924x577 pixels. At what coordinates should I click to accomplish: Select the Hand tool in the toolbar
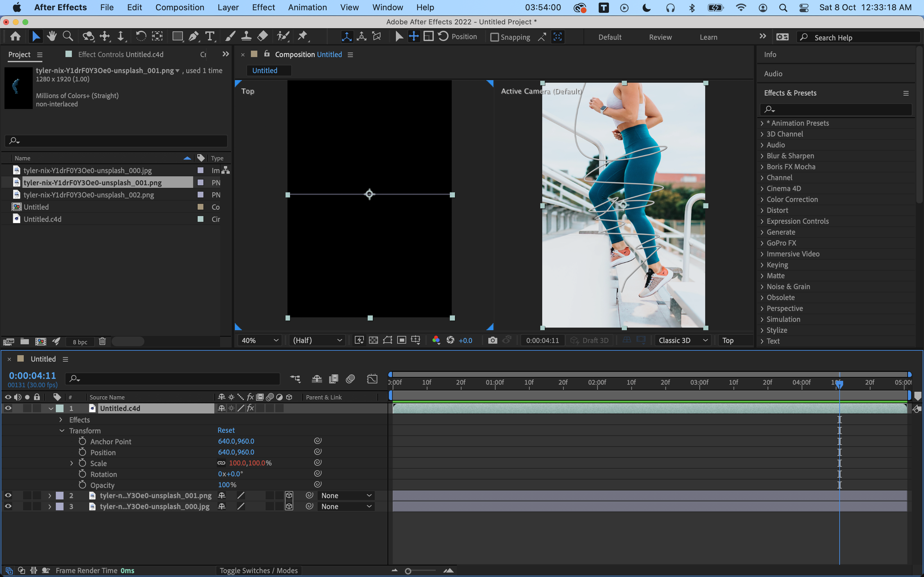tap(52, 36)
